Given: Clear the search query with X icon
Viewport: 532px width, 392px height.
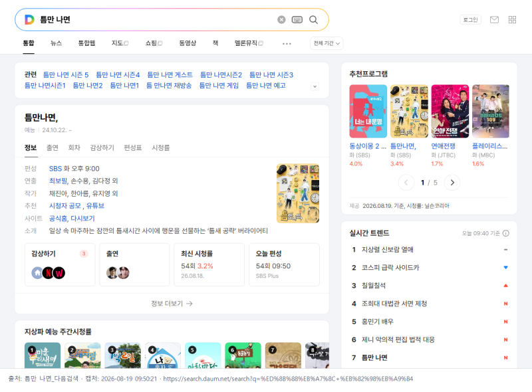Looking at the screenshot, I should click(x=281, y=20).
